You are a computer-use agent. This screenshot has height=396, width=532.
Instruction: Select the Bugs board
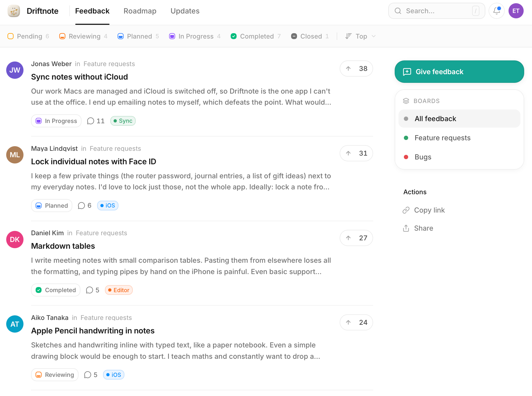point(459,157)
